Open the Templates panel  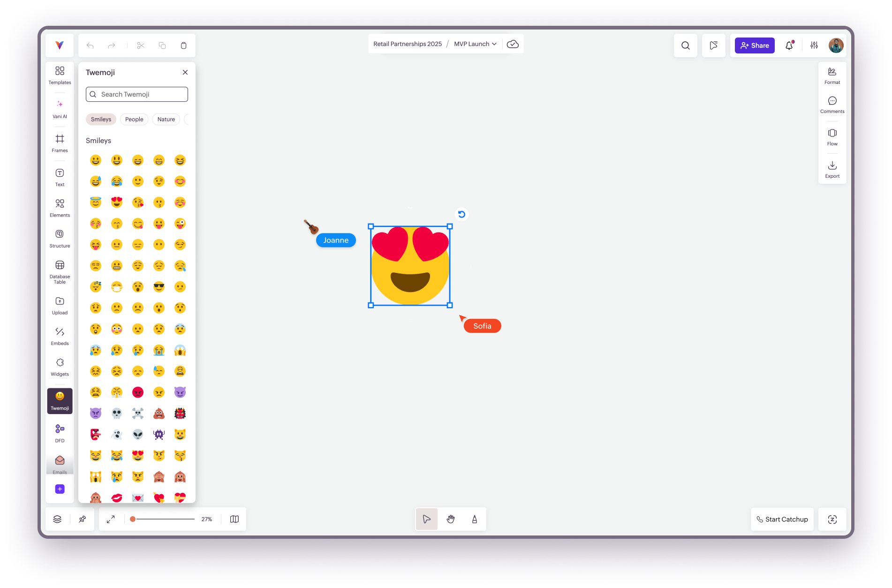60,75
